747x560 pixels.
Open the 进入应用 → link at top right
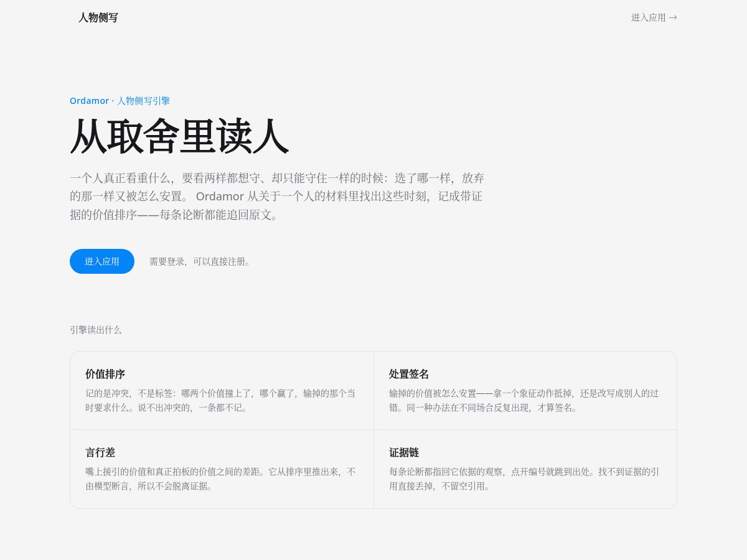[x=654, y=17]
